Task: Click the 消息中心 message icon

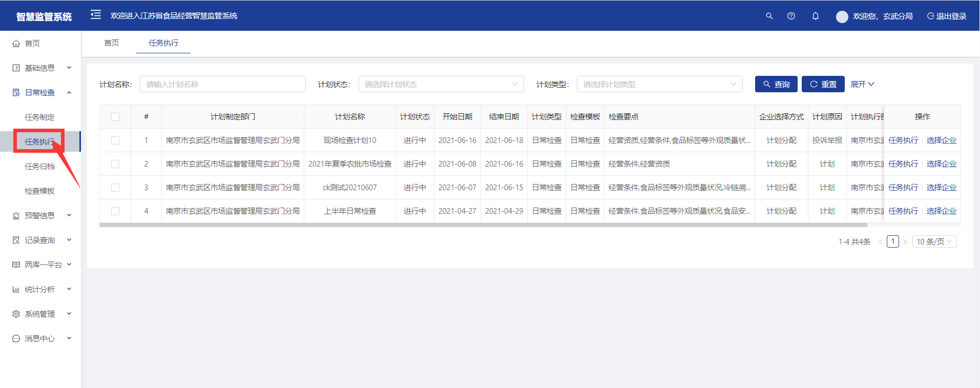Action: (x=16, y=339)
